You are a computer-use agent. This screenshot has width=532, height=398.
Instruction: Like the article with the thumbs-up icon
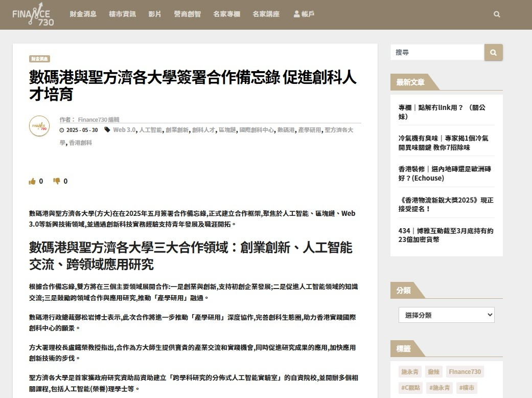(32, 181)
